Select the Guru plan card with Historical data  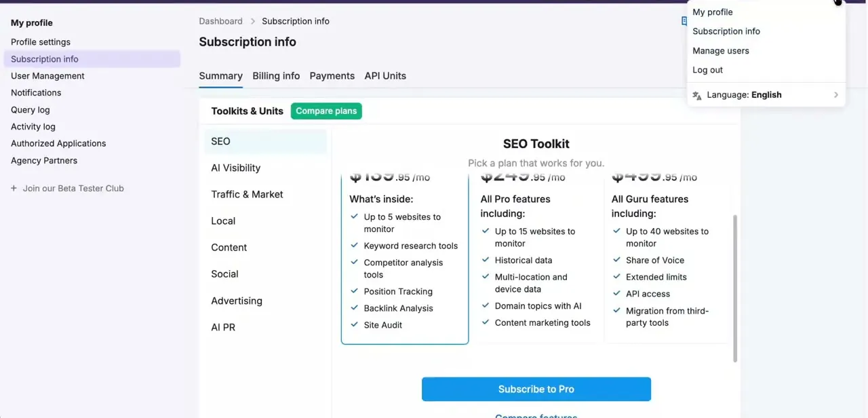[536, 259]
